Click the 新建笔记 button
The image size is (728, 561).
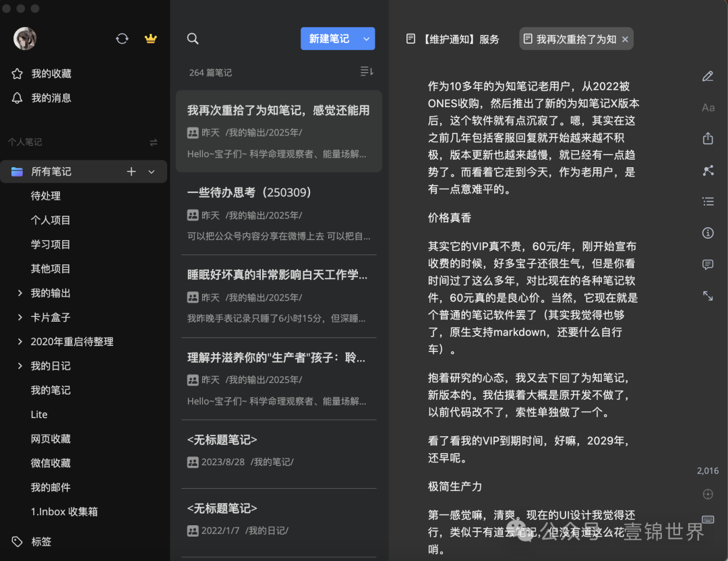click(x=329, y=38)
